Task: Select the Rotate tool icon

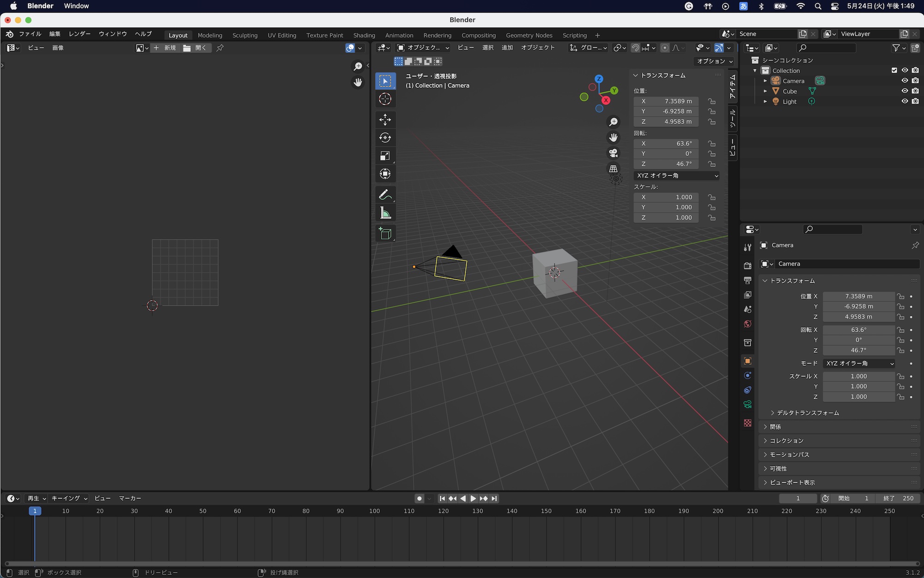Action: 385,138
